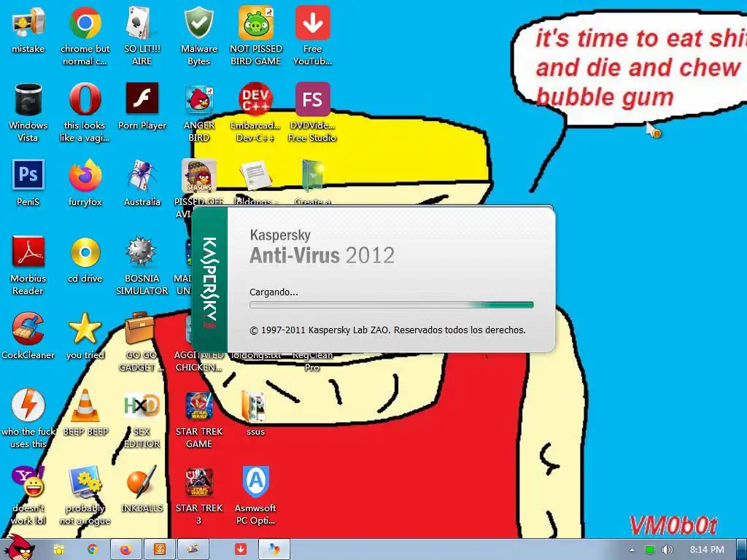Open the notepad document icon above the splash
Image resolution: width=747 pixels, height=560 pixels.
tap(256, 176)
